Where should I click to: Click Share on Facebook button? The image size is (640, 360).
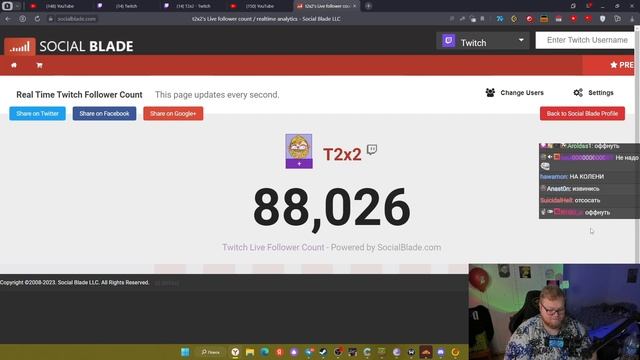(x=104, y=113)
